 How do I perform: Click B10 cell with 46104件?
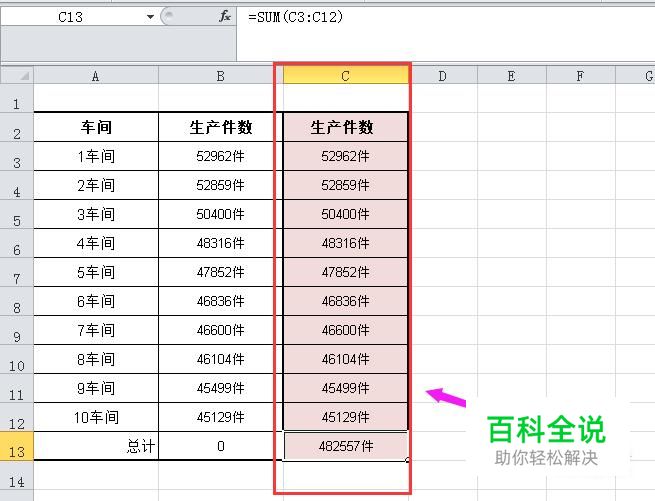[221, 359]
